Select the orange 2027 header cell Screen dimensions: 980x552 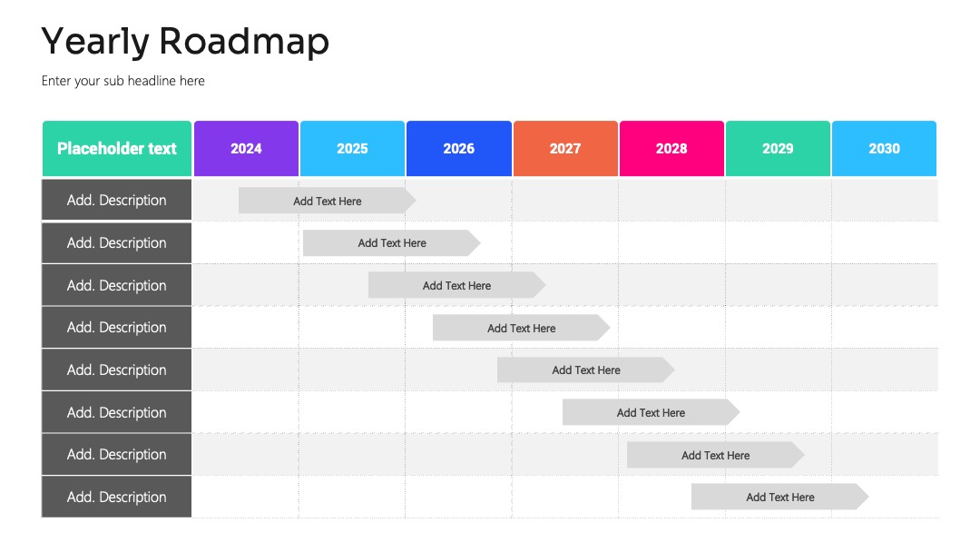coord(565,148)
